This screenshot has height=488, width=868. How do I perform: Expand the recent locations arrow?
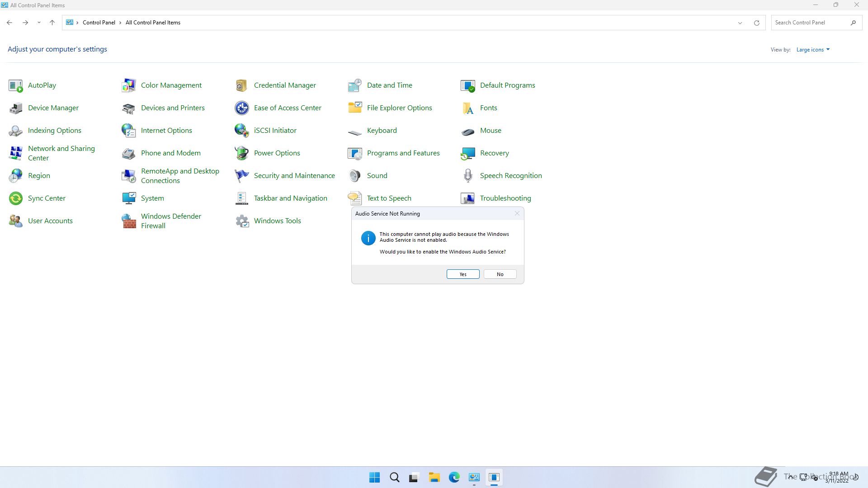[x=39, y=23]
